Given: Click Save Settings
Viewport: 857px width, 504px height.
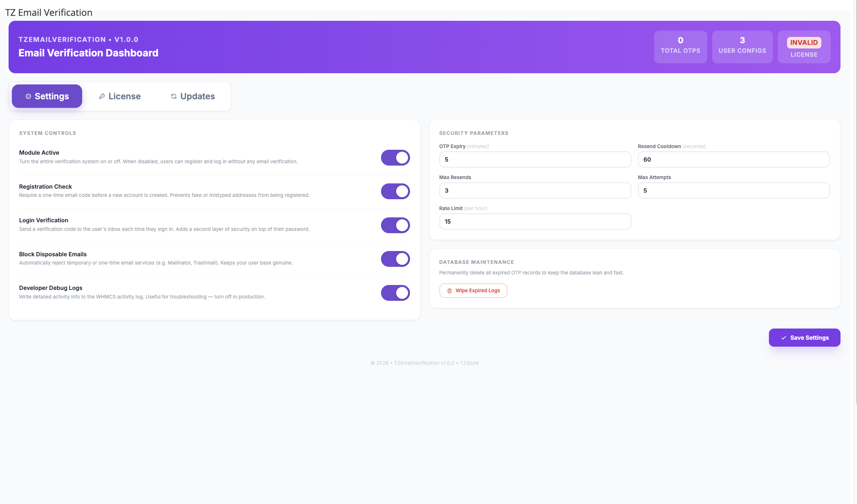Looking at the screenshot, I should [x=804, y=337].
